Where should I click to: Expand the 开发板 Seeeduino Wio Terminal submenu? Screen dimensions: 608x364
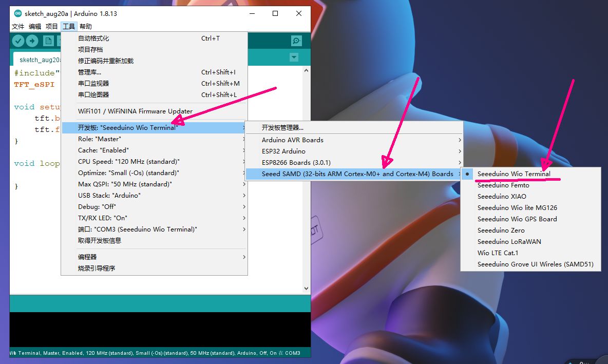click(x=155, y=127)
